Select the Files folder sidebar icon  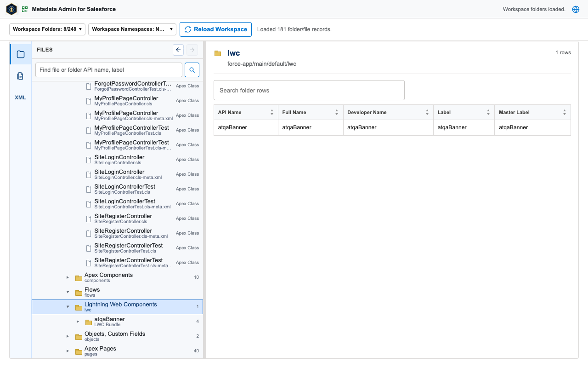[x=21, y=54]
